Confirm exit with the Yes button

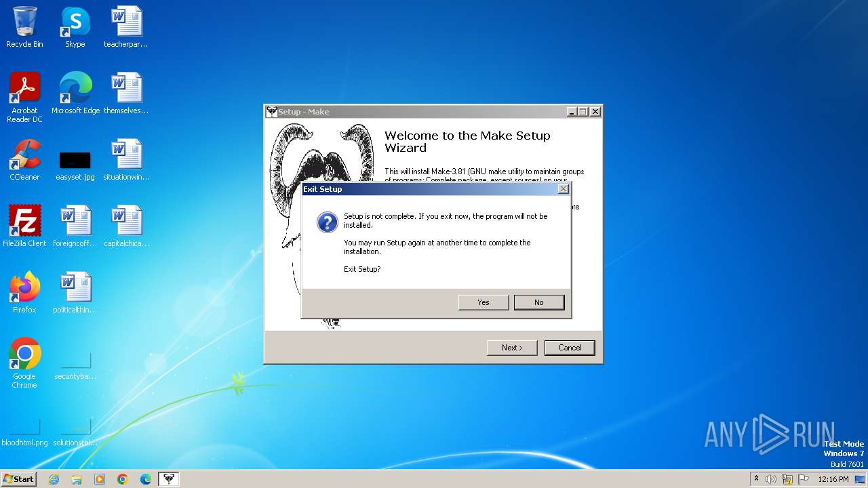484,302
